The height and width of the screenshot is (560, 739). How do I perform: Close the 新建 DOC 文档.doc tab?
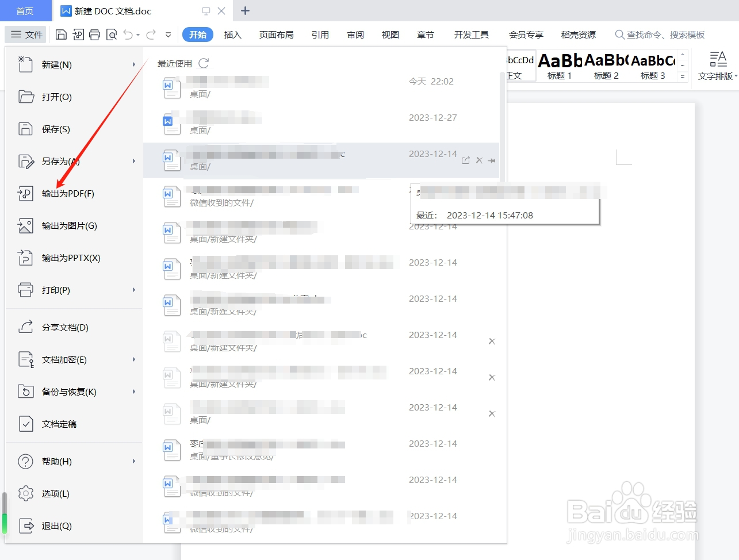coord(221,11)
